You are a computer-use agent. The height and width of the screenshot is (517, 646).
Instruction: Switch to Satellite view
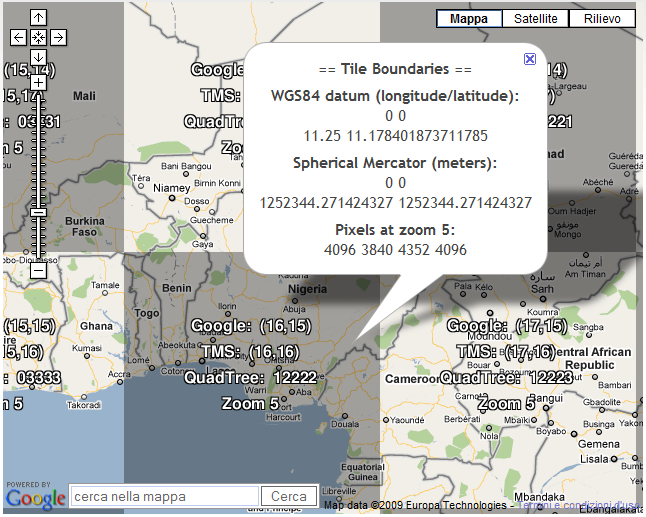coord(536,19)
